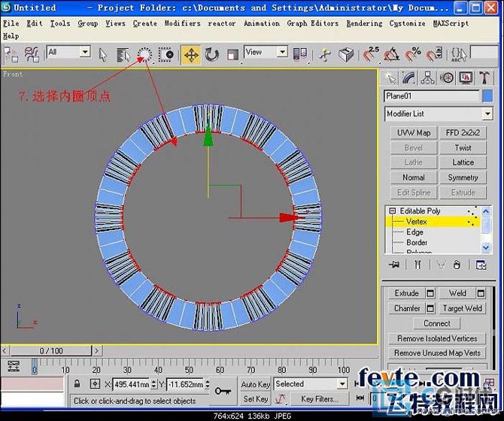
Task: Click Edit Named Selection Sets icon
Action: point(458,54)
